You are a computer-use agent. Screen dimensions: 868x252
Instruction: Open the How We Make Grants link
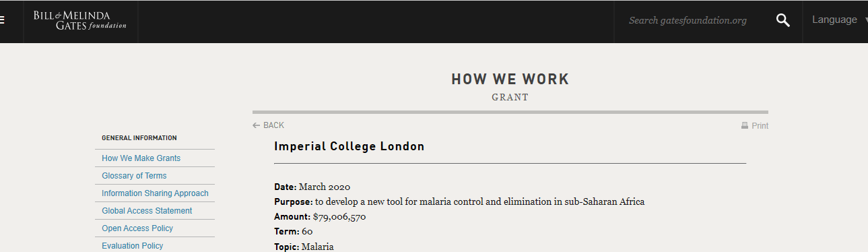point(141,158)
